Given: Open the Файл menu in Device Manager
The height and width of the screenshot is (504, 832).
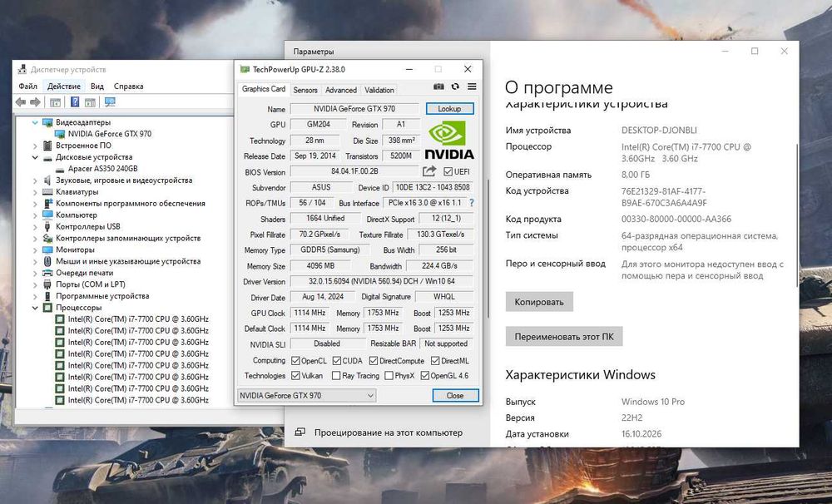Looking at the screenshot, I should pos(27,86).
